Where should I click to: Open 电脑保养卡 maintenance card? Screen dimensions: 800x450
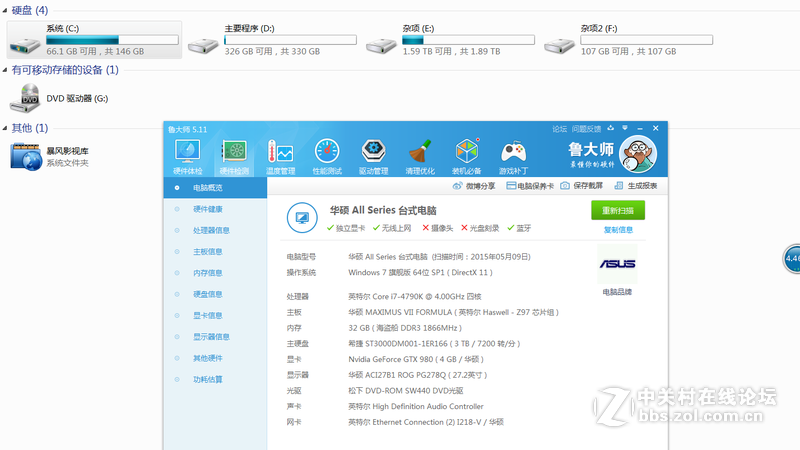(x=530, y=186)
